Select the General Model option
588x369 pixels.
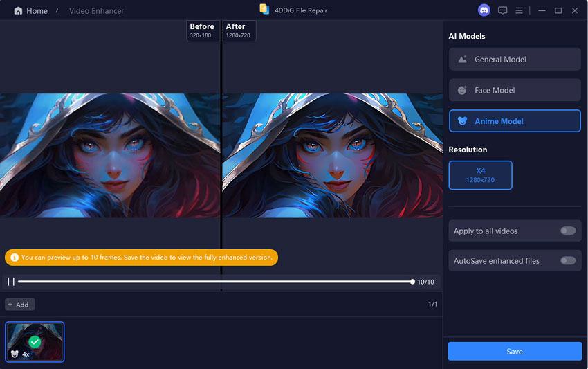click(x=515, y=60)
